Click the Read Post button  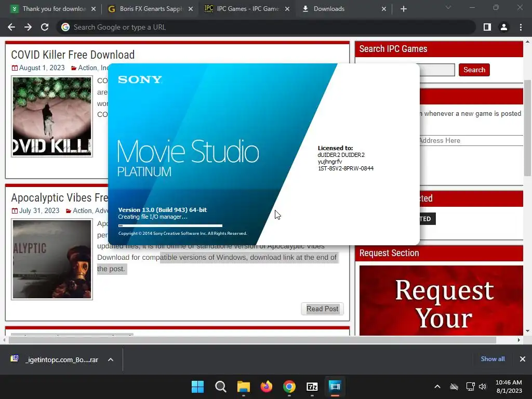pyautogui.click(x=322, y=309)
